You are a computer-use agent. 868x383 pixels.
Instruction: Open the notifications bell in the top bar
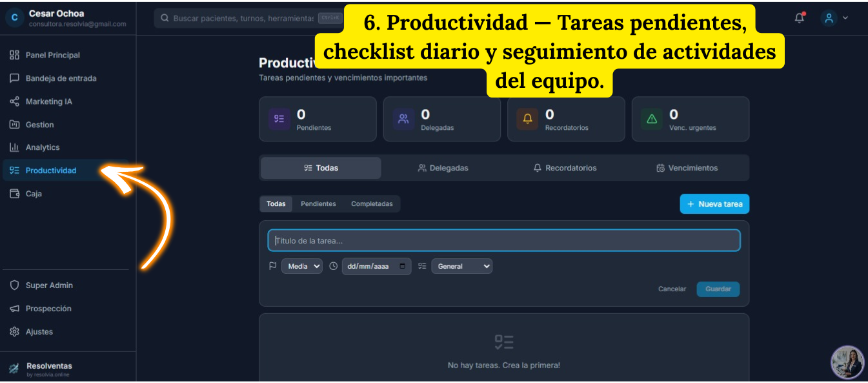click(798, 18)
